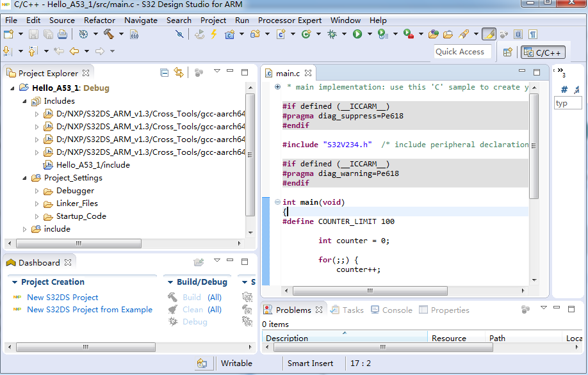Expand the Linker_Files folder
The width and height of the screenshot is (588, 375).
click(37, 203)
